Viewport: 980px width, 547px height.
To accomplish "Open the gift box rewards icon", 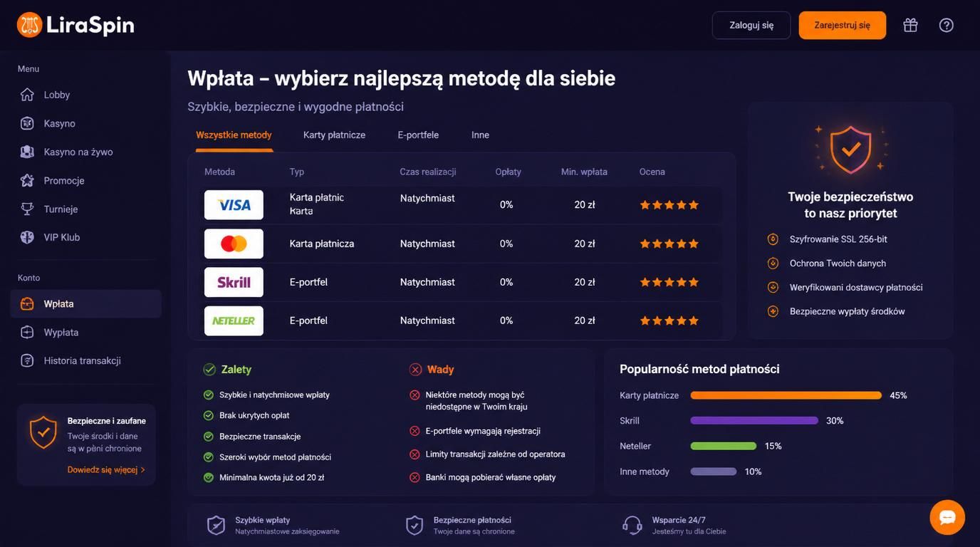I will [x=910, y=25].
